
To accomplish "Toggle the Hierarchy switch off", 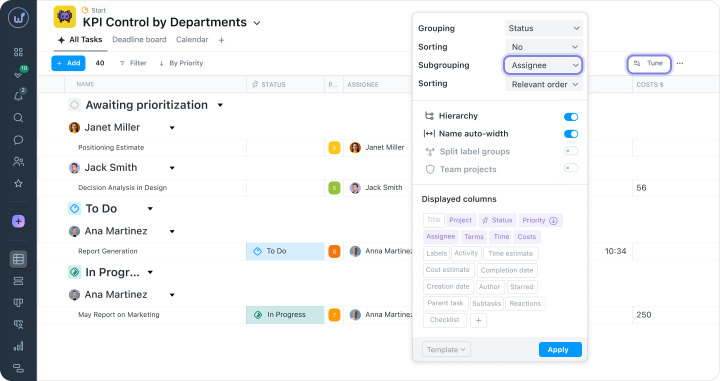I will tap(571, 117).
